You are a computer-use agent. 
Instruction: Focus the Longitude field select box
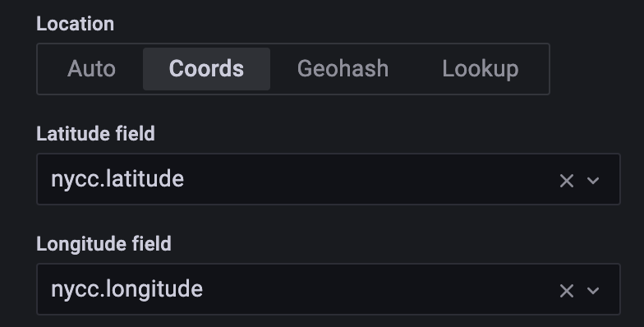point(329,289)
